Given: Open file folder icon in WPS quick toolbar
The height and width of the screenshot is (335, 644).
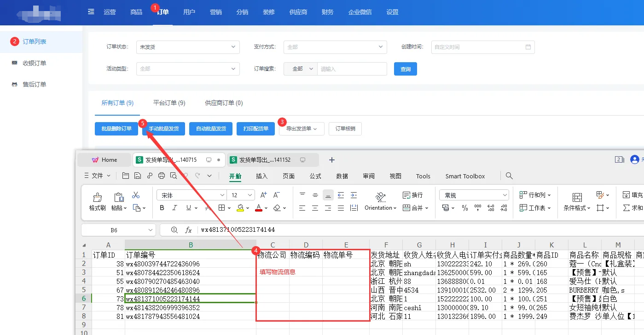Looking at the screenshot, I should 126,176.
